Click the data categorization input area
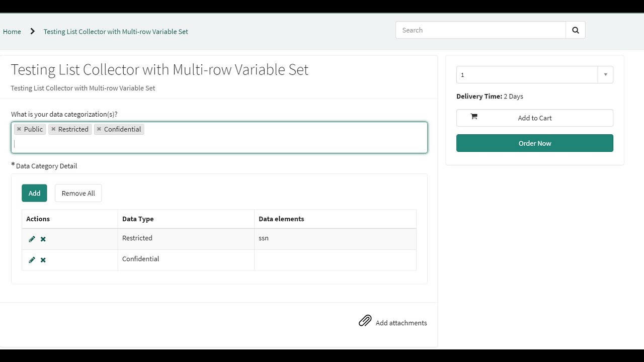Screen dimensions: 644x362 (219, 144)
